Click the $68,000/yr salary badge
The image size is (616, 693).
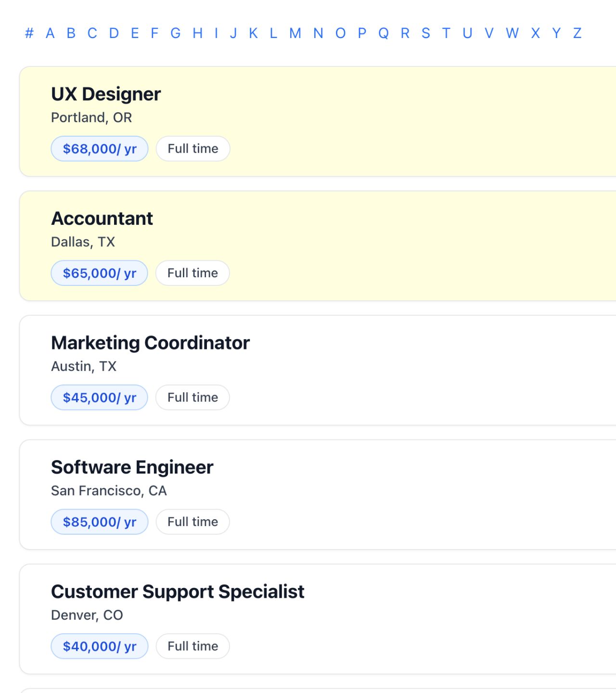click(x=99, y=149)
